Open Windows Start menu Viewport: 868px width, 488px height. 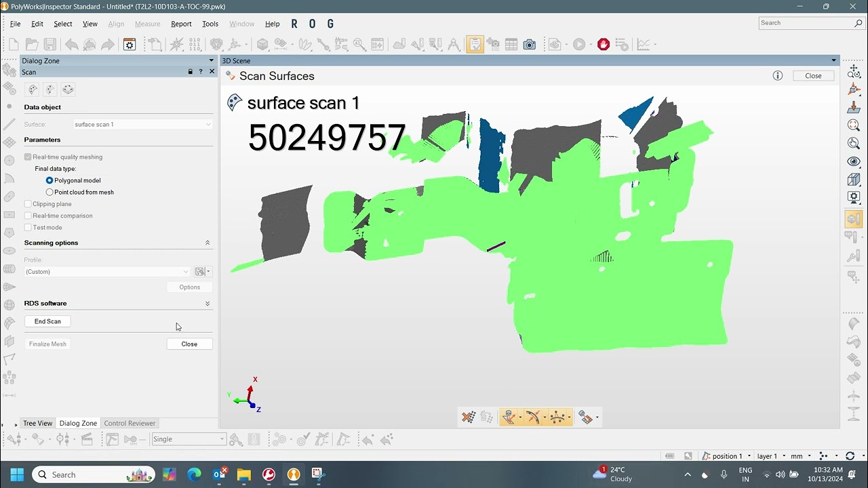(x=17, y=474)
